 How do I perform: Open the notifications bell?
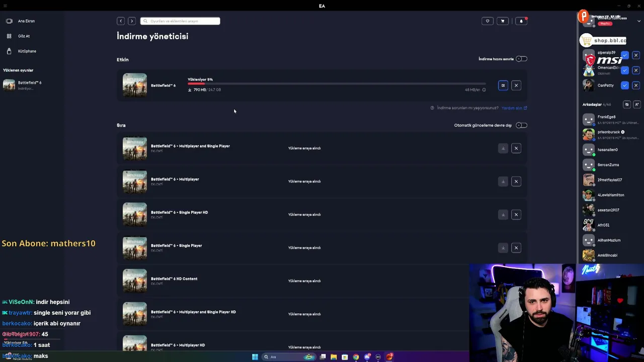[521, 21]
